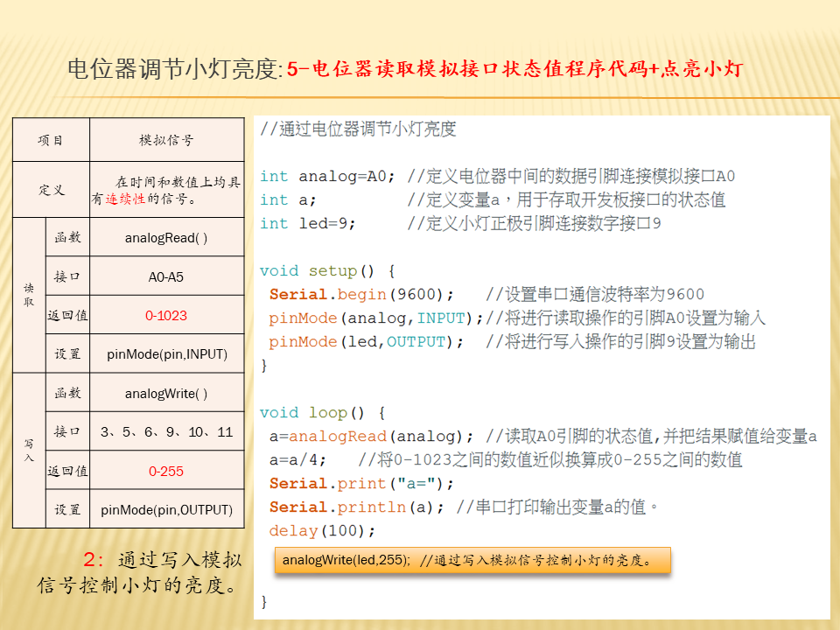Click the '3、5、6、9、10、11' pin list cell

pyautogui.click(x=166, y=431)
